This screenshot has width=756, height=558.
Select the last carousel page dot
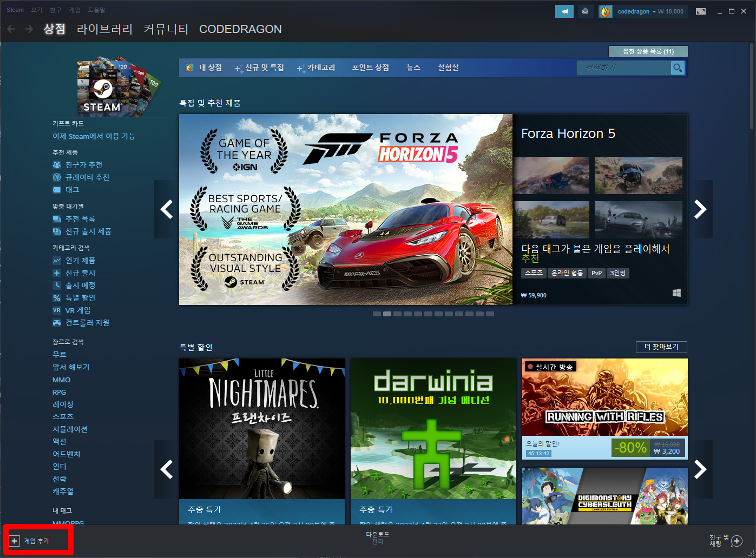click(490, 314)
